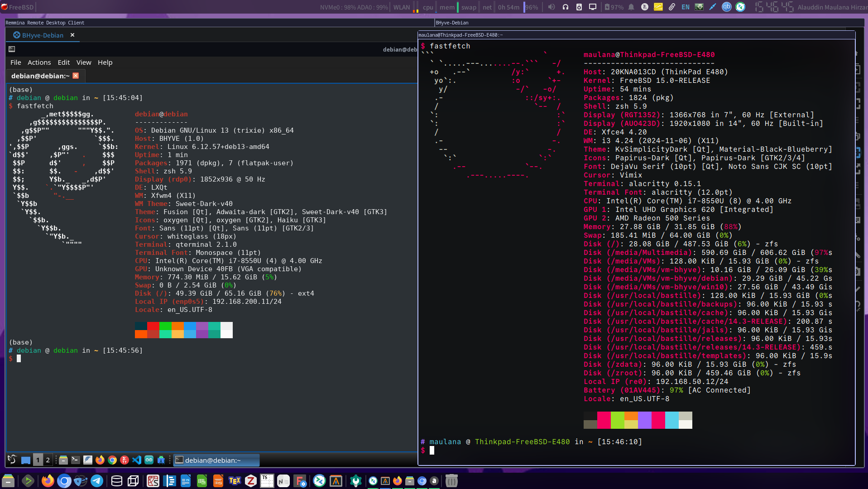Launch LibreOffice Calc from the dock
Screen dimensions: 868x489
(x=202, y=481)
